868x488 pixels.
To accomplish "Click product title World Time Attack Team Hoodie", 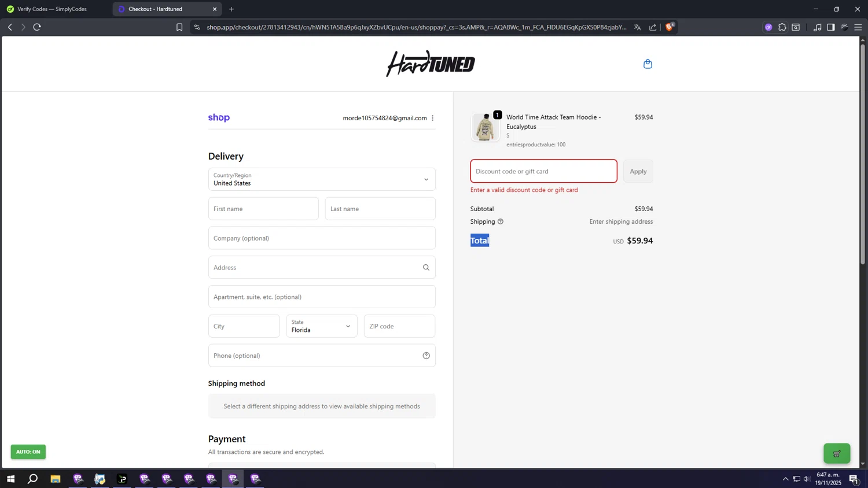I will pyautogui.click(x=554, y=121).
